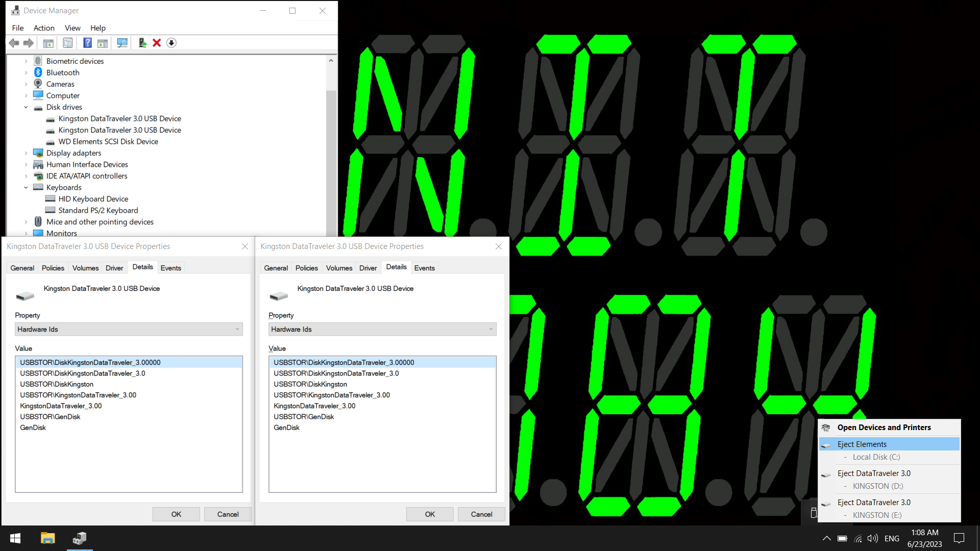
Task: Select the Biometric devices category icon
Action: pyautogui.click(x=38, y=61)
